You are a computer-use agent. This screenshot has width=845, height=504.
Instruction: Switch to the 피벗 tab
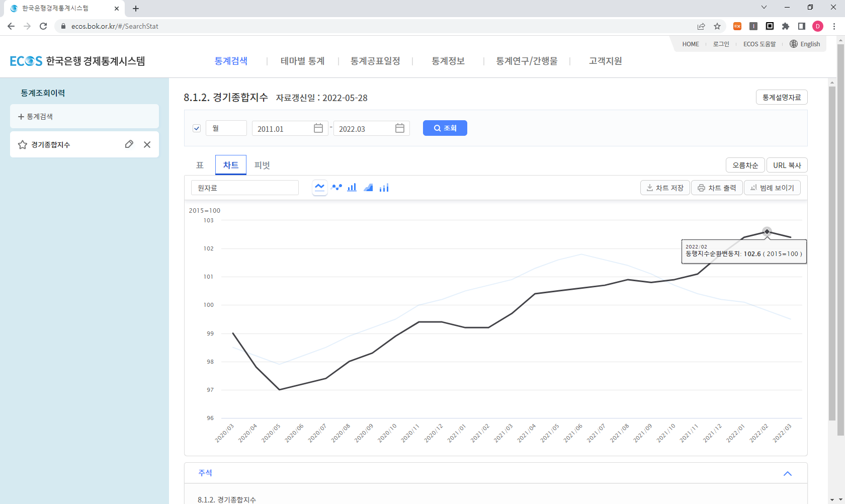click(262, 165)
